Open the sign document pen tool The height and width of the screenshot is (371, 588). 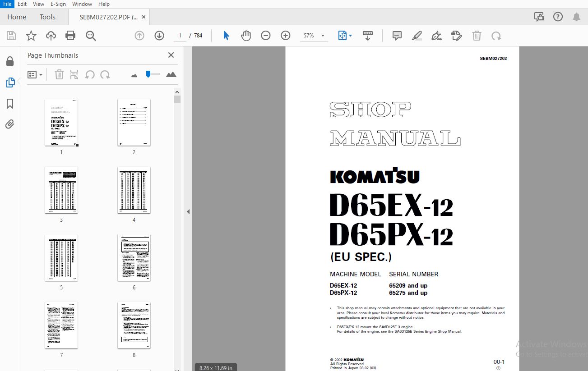437,36
